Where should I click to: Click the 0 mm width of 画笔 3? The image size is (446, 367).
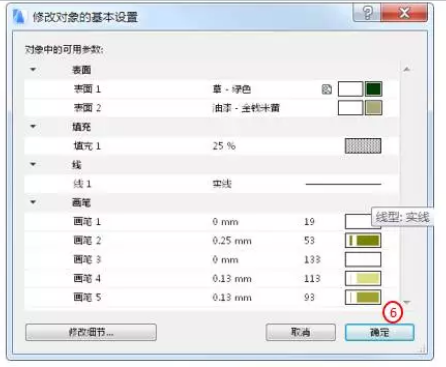point(225,259)
